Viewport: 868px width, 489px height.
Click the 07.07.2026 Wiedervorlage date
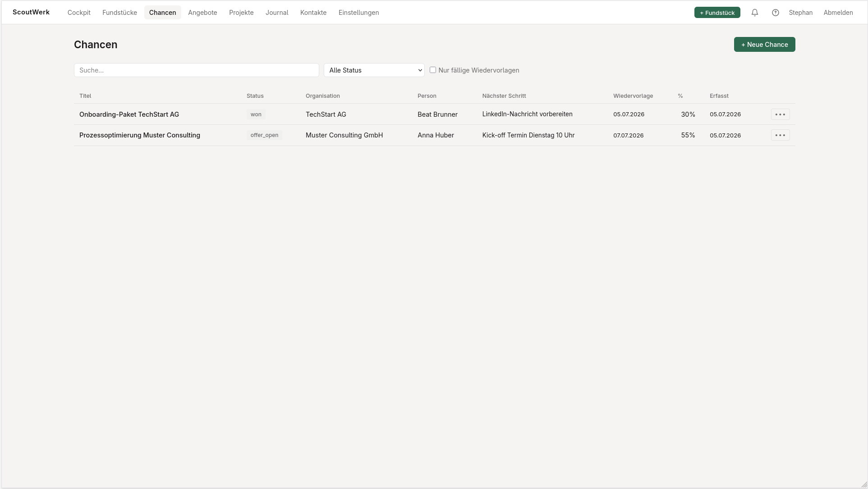[628, 135]
